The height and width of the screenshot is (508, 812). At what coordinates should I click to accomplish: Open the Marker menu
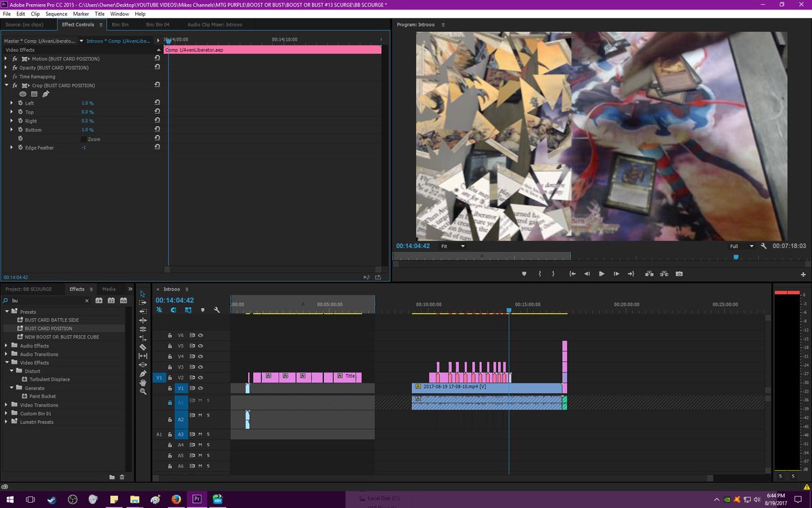[81, 14]
